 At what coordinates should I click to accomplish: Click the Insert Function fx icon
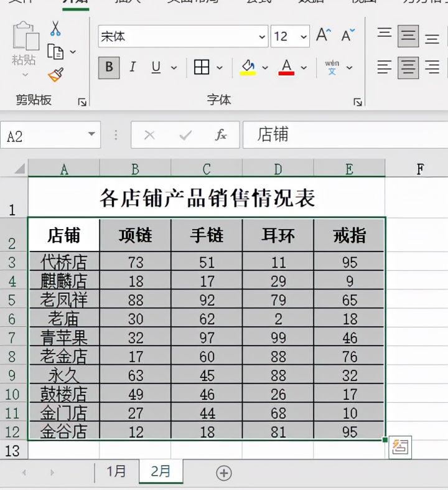(221, 135)
